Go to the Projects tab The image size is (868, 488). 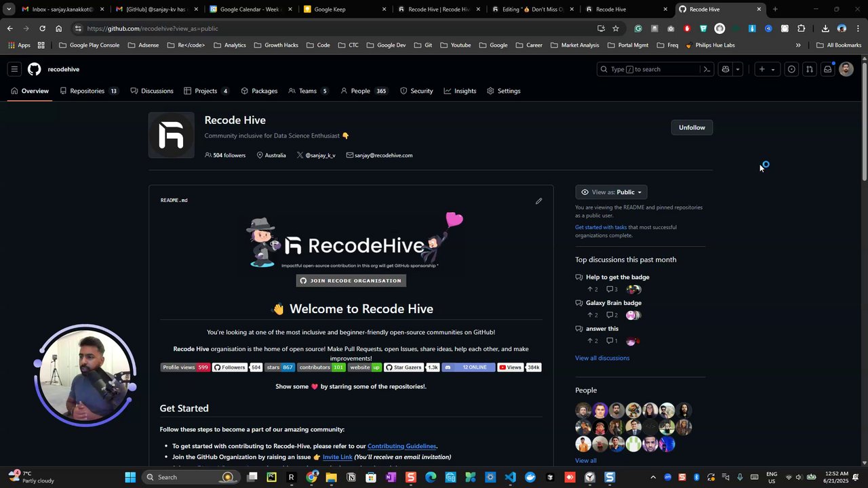[206, 91]
